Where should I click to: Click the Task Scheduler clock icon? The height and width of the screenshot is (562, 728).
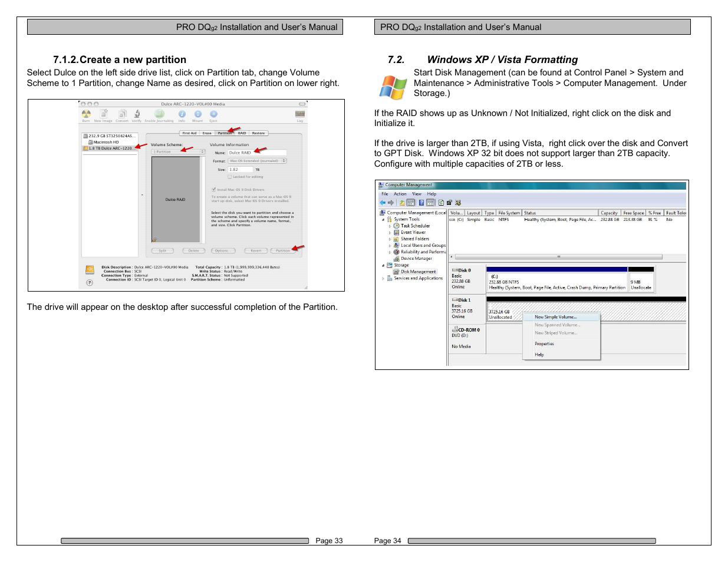pyautogui.click(x=397, y=226)
